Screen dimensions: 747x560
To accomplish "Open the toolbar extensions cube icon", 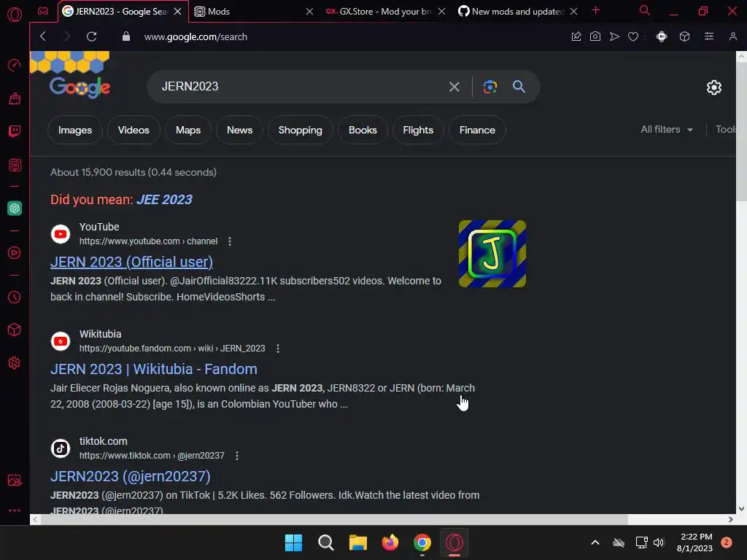I will click(684, 36).
